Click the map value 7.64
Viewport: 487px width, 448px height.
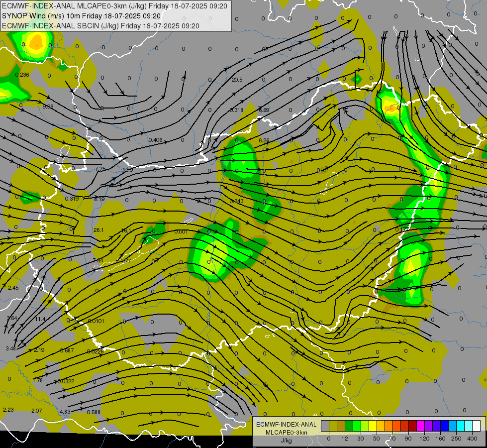click(x=98, y=260)
